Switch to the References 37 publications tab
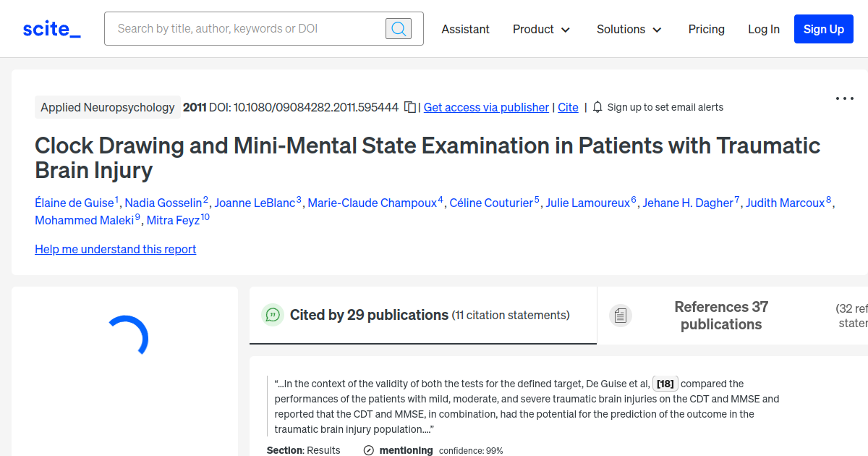 pos(721,315)
